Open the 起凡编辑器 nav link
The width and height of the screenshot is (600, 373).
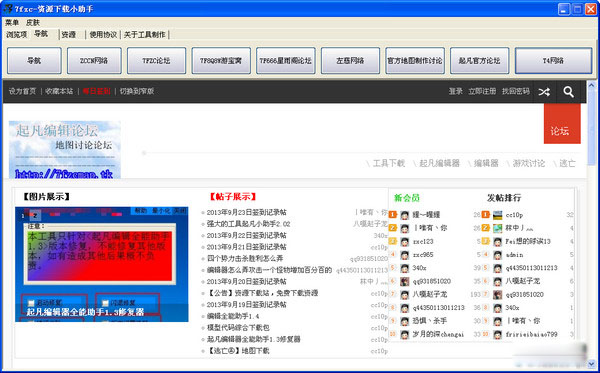click(439, 163)
